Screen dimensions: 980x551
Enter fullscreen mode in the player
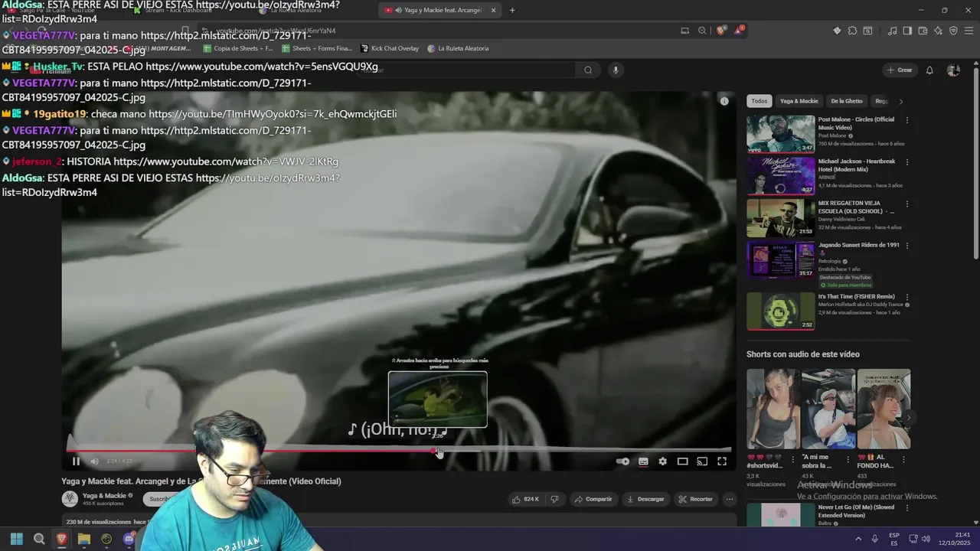[x=722, y=461]
